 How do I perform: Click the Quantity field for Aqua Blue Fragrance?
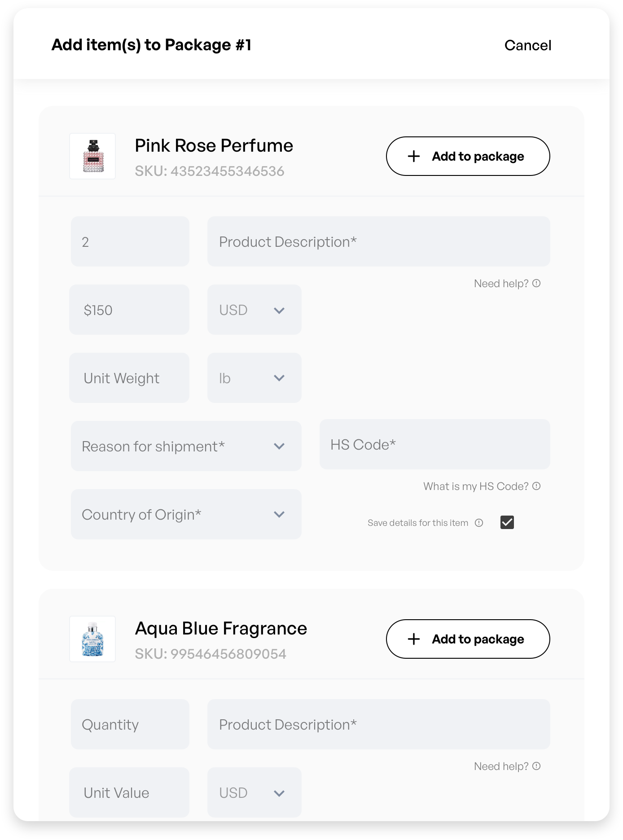130,724
